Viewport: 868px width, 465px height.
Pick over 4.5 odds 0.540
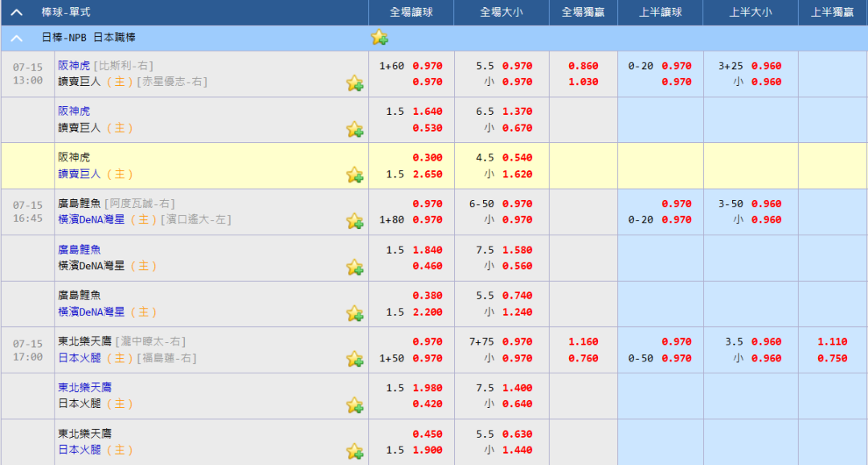[518, 157]
